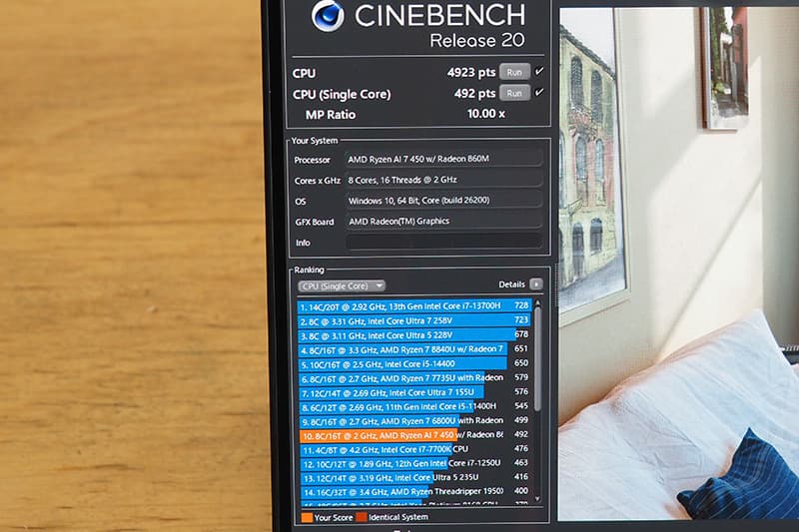
Task: Select highlighted row AMD Ryzen AI 7 450
Action: [414, 435]
